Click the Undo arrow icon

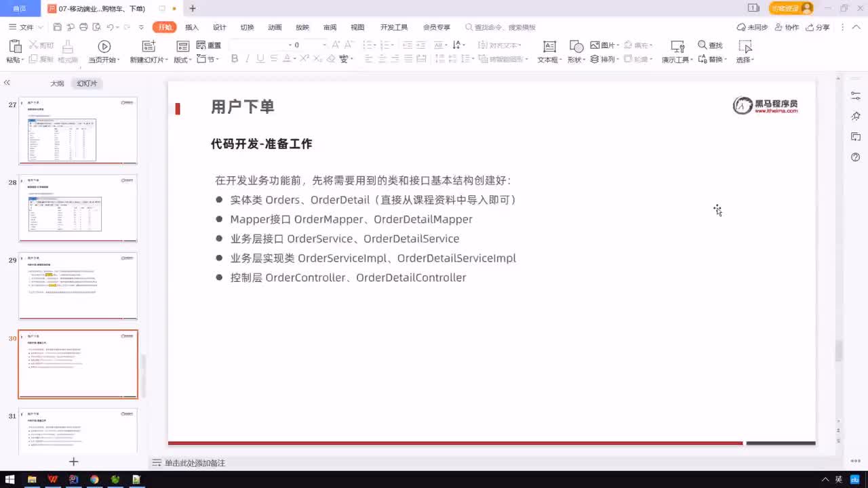coord(110,27)
